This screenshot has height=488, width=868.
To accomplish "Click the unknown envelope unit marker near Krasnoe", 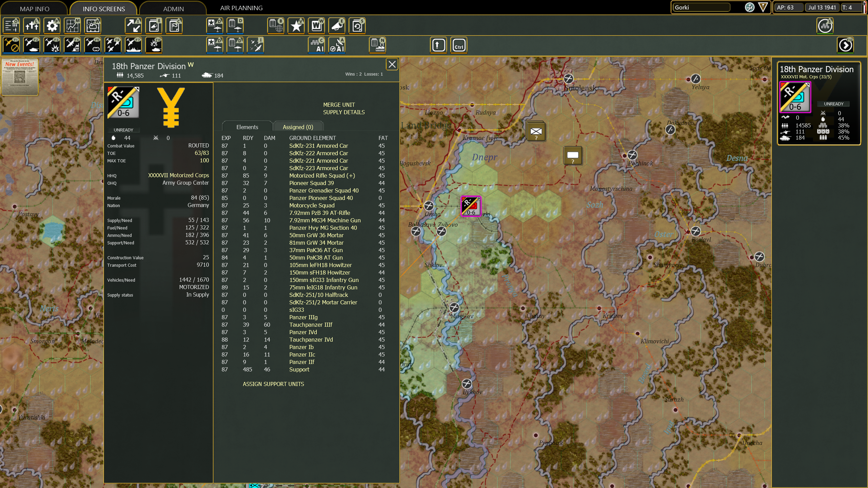I will coord(536,131).
